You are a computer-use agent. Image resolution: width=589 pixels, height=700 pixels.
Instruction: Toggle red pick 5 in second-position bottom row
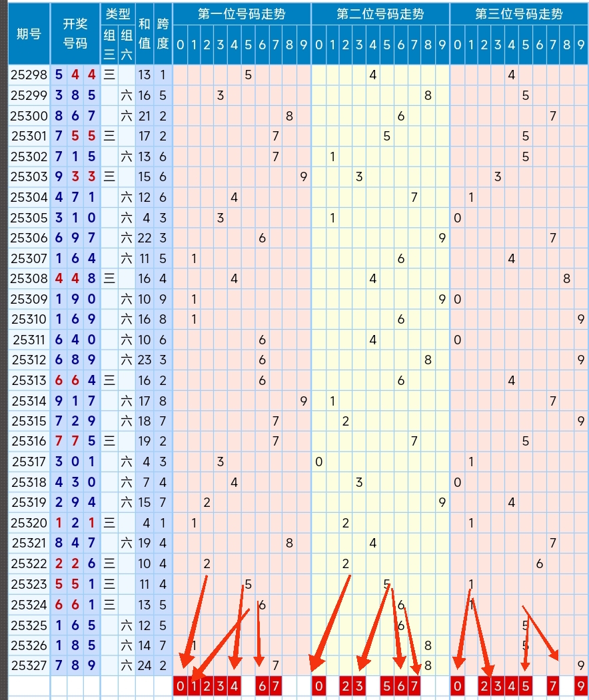pos(386,686)
